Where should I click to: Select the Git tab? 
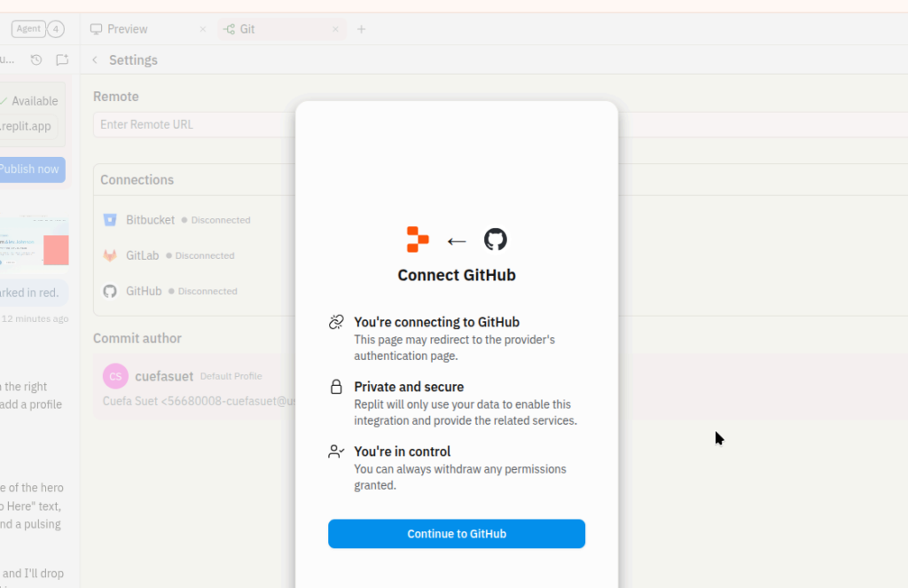245,28
